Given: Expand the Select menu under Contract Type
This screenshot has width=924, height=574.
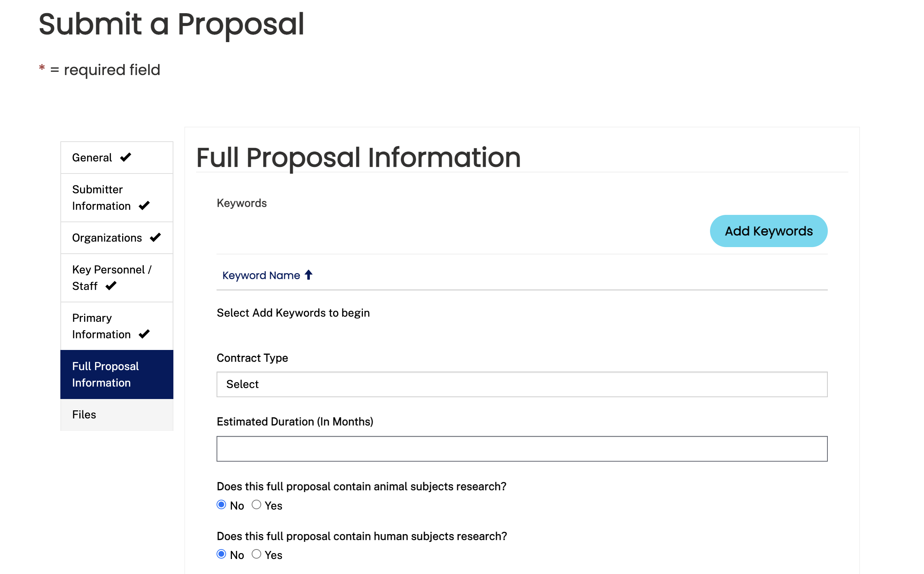Looking at the screenshot, I should pyautogui.click(x=522, y=384).
